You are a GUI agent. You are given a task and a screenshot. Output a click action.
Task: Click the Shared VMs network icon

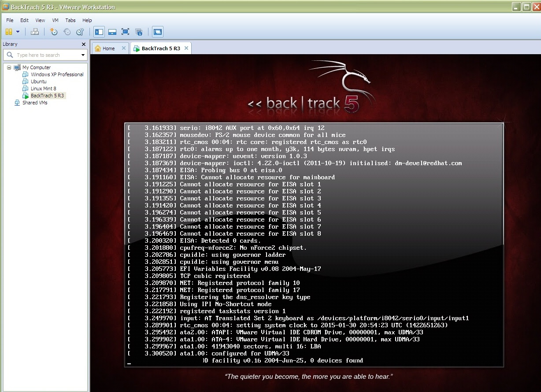point(17,103)
